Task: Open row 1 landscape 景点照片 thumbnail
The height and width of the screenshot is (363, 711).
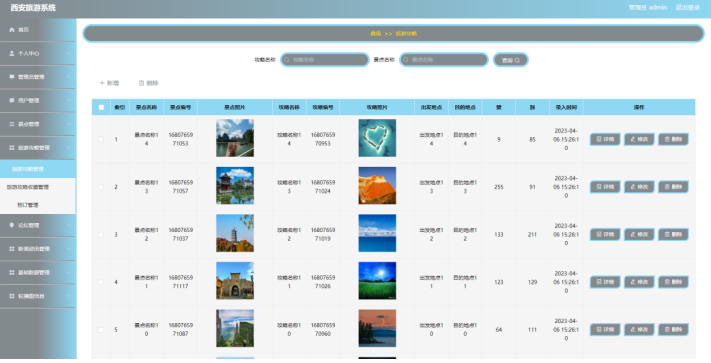Action: click(x=235, y=138)
